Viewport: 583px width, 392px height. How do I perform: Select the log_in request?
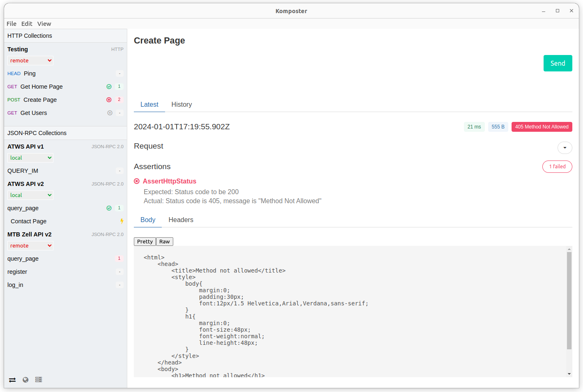[x=65, y=285]
